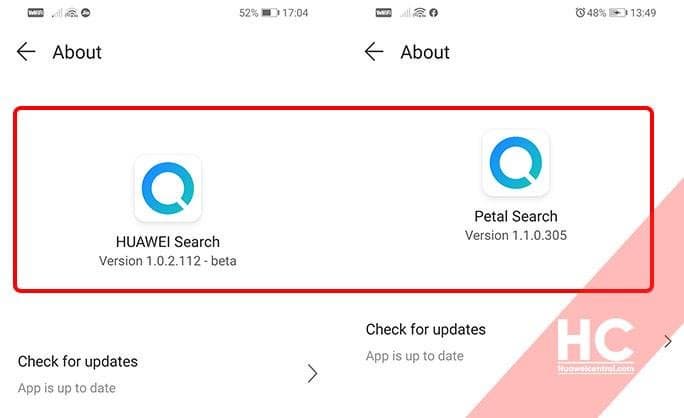Tap the alarm clock status icon

tap(580, 13)
